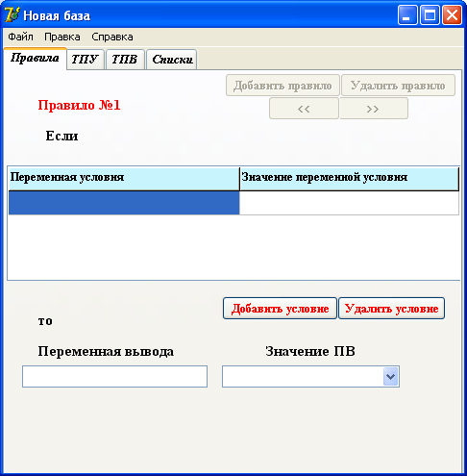
Task: Click the Значение ПВ label
Action: tap(310, 351)
